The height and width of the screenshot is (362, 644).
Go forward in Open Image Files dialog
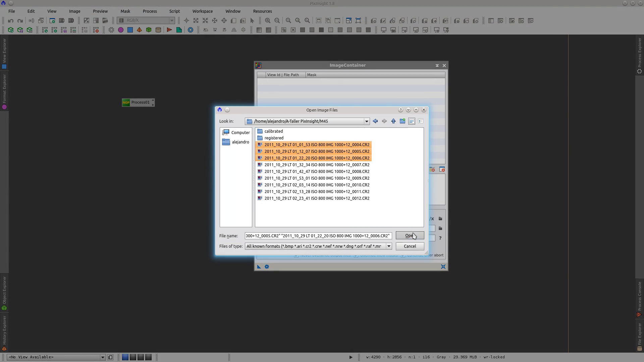[x=384, y=121]
